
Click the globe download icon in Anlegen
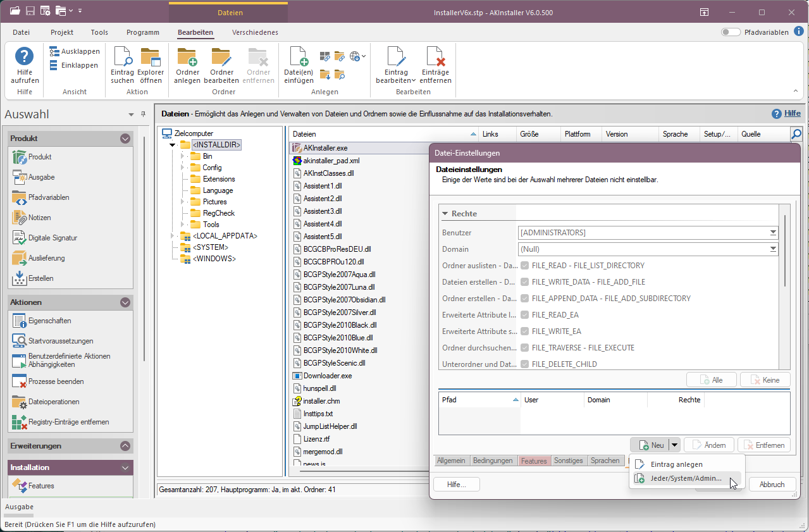point(355,56)
